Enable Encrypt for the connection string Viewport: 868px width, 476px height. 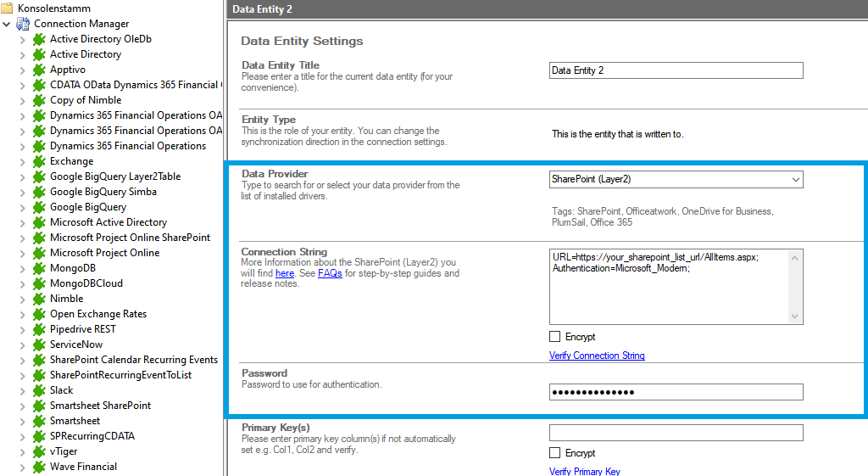[554, 336]
